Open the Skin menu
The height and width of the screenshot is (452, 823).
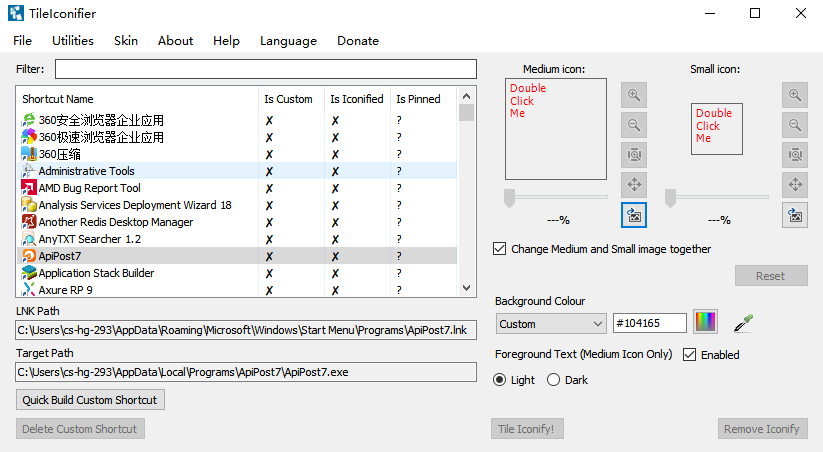point(126,41)
